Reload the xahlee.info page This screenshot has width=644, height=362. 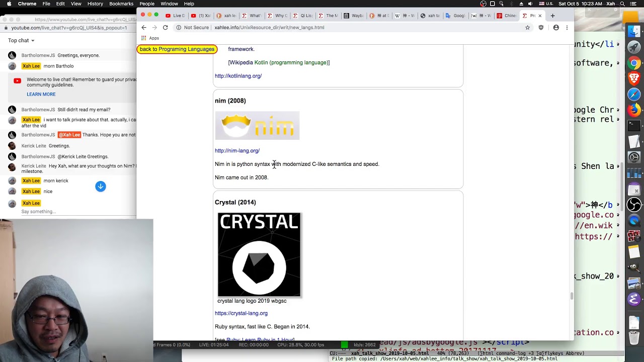pyautogui.click(x=165, y=28)
